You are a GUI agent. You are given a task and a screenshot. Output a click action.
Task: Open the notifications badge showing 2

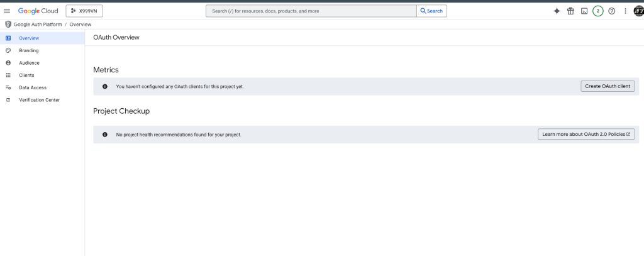598,11
